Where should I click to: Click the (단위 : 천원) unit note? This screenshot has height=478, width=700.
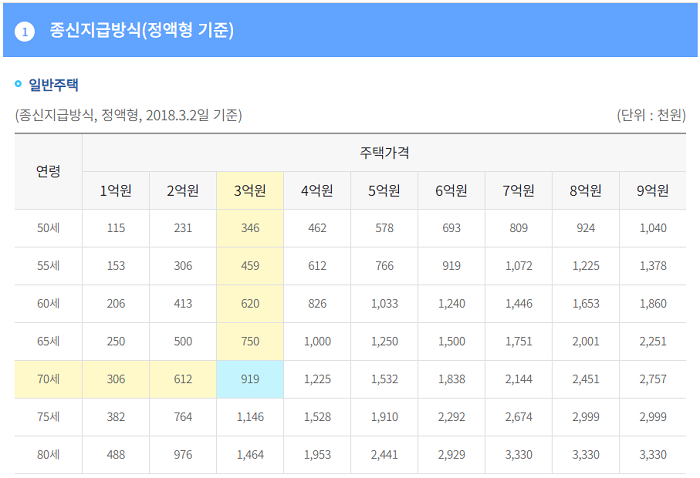click(x=651, y=115)
